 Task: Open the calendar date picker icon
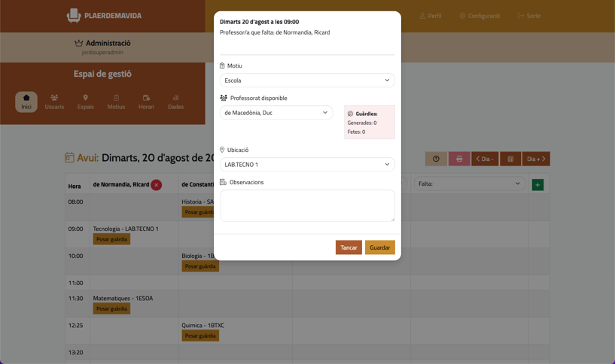point(510,159)
